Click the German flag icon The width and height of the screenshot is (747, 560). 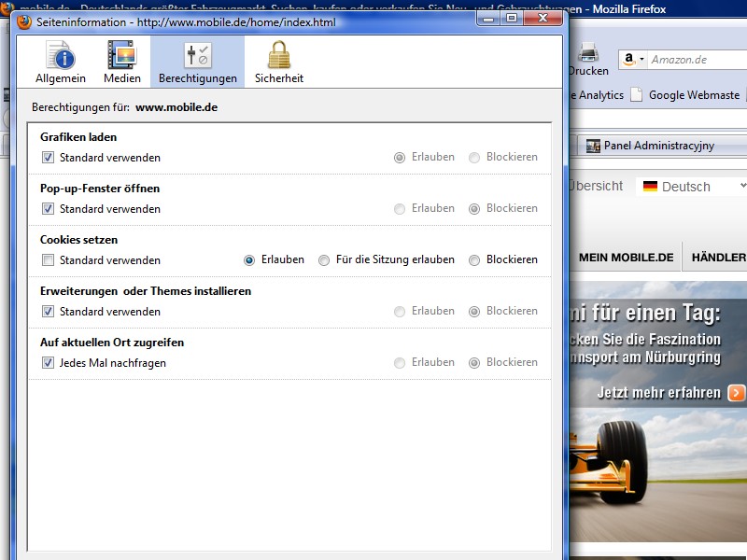(x=650, y=186)
